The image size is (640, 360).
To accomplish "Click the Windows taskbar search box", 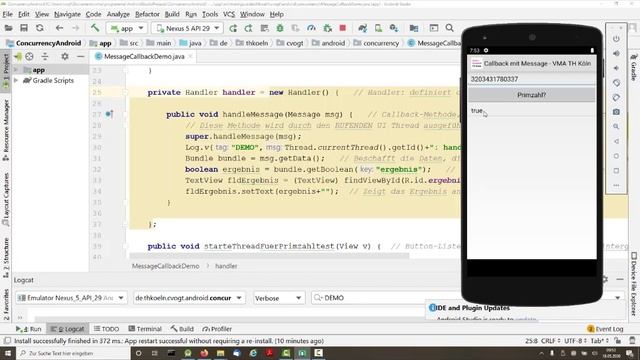I will 73,353.
